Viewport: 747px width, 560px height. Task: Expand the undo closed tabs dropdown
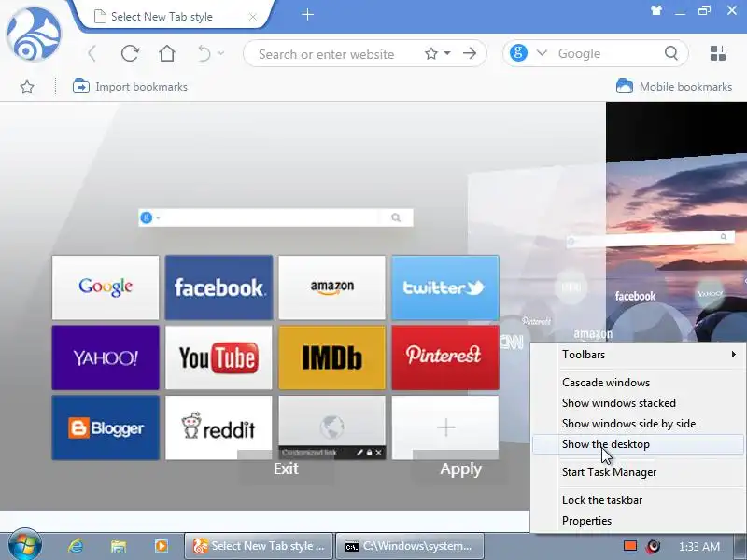tap(221, 53)
